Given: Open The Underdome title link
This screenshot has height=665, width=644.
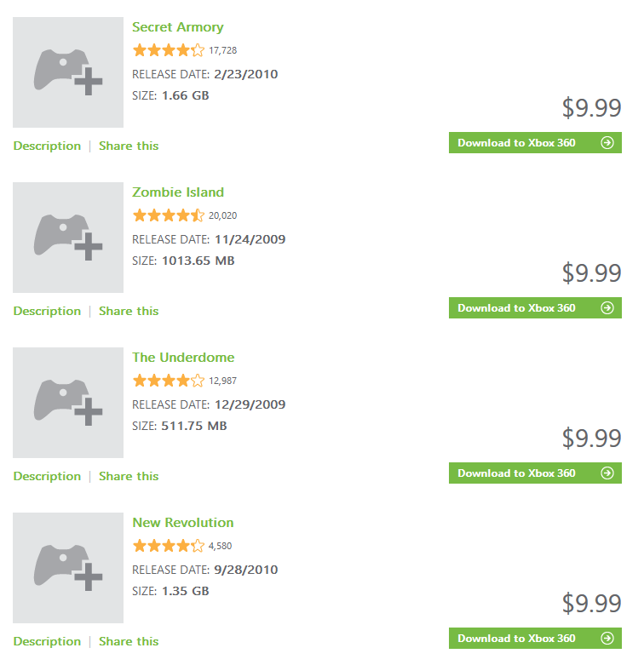Looking at the screenshot, I should (x=183, y=357).
